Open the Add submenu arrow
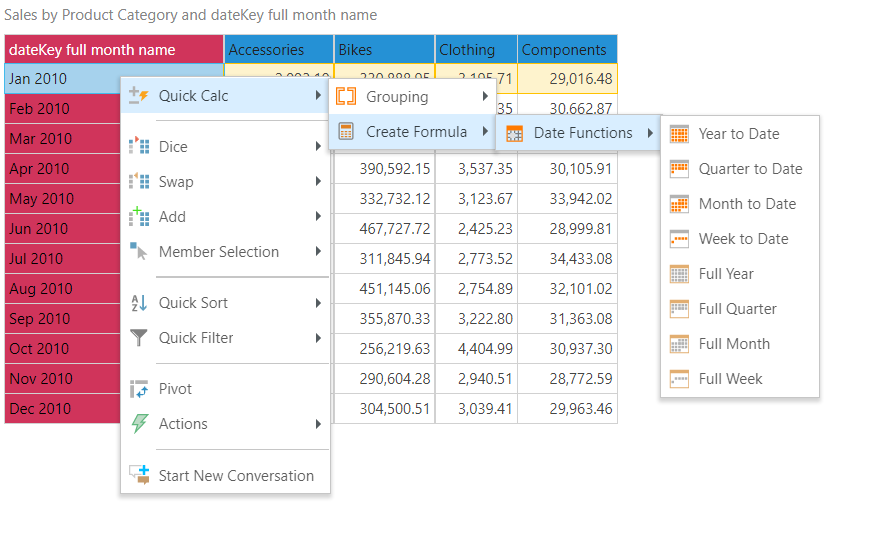This screenshot has height=541, width=891. 318,217
